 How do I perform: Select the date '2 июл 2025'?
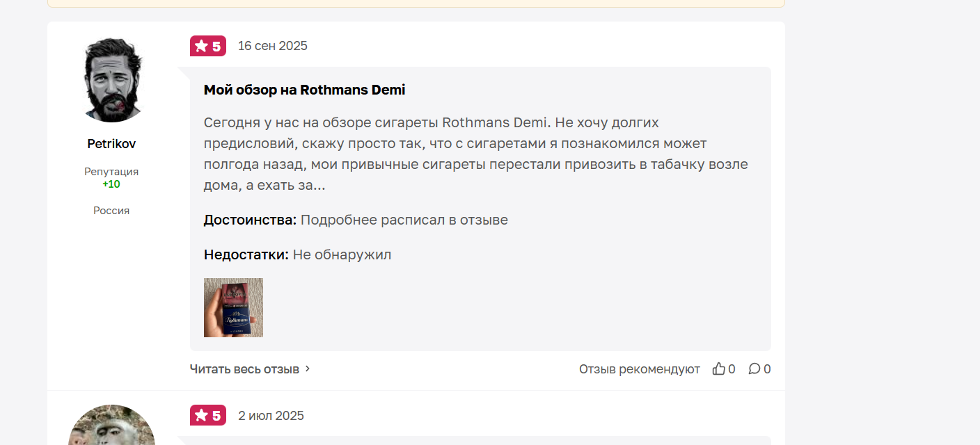pyautogui.click(x=271, y=416)
